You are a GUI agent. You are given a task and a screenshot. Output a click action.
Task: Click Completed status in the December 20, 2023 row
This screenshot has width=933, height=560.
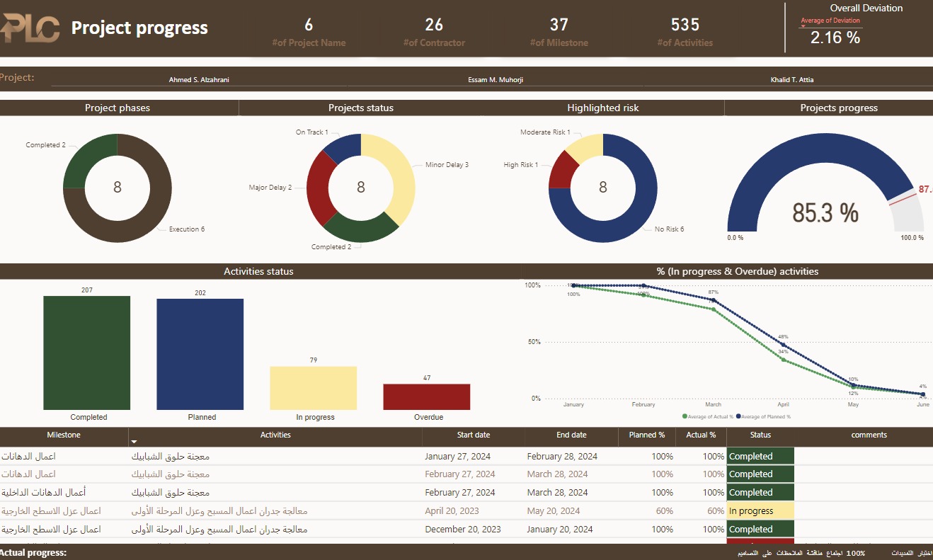[760, 530]
